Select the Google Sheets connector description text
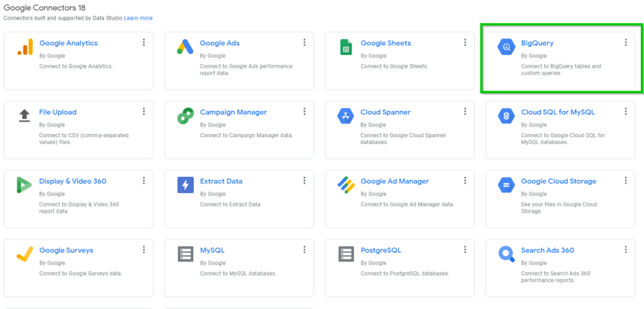This screenshot has height=309, width=644. [x=394, y=66]
